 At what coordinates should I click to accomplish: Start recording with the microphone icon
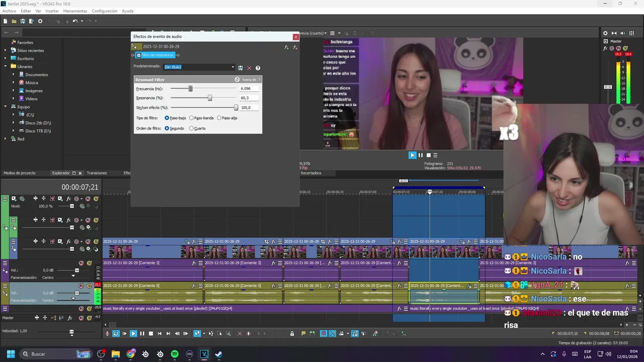click(107, 333)
